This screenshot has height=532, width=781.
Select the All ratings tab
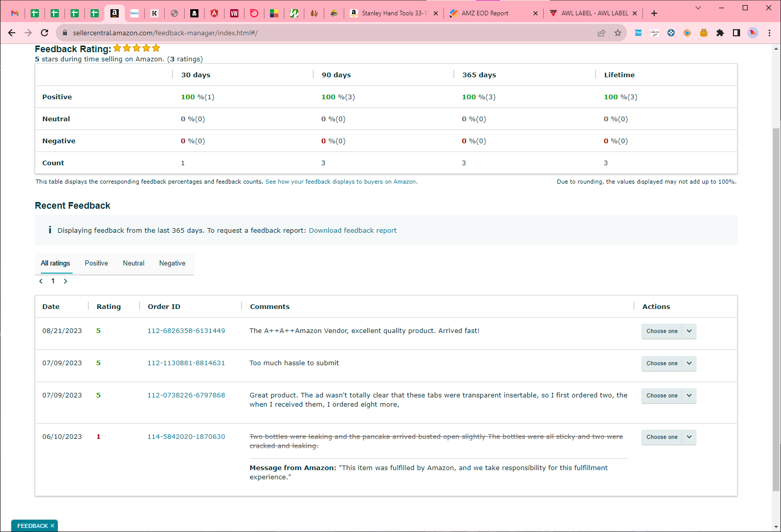pos(55,263)
